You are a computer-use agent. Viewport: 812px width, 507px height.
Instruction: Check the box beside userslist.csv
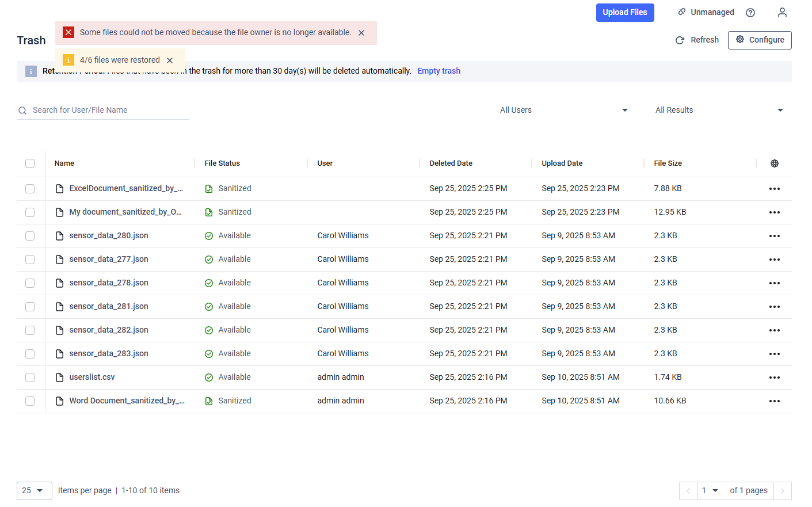coord(30,378)
